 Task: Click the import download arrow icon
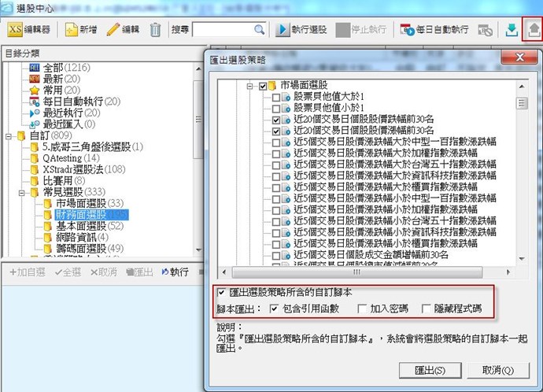[512, 30]
